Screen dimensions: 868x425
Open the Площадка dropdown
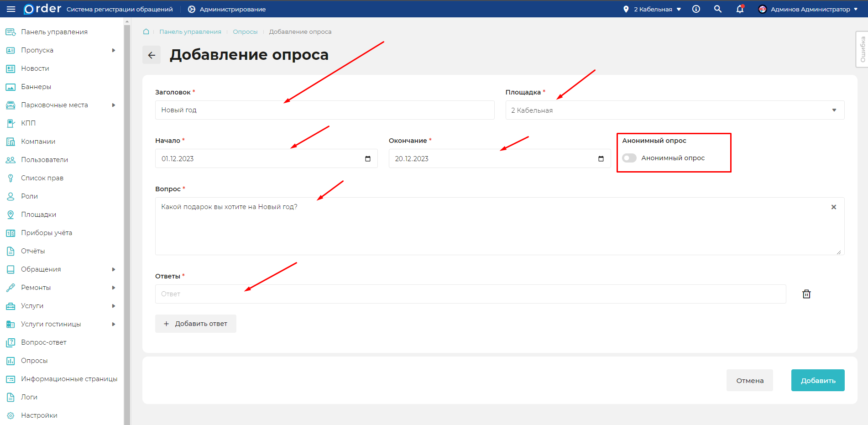(675, 110)
